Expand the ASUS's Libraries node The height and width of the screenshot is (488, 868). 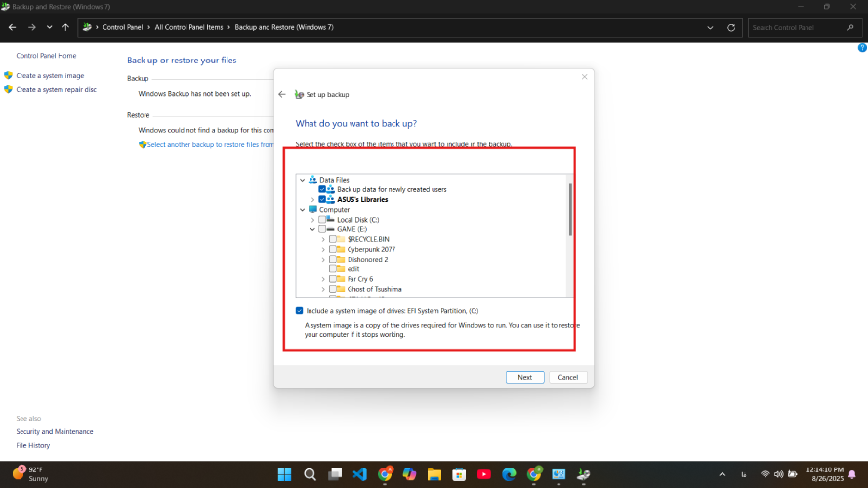point(312,199)
